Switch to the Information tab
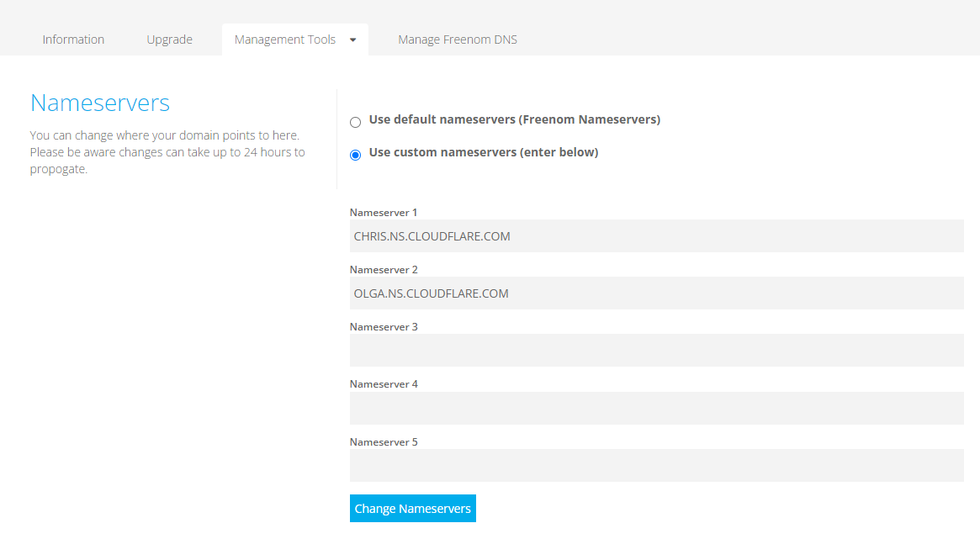 pyautogui.click(x=73, y=39)
